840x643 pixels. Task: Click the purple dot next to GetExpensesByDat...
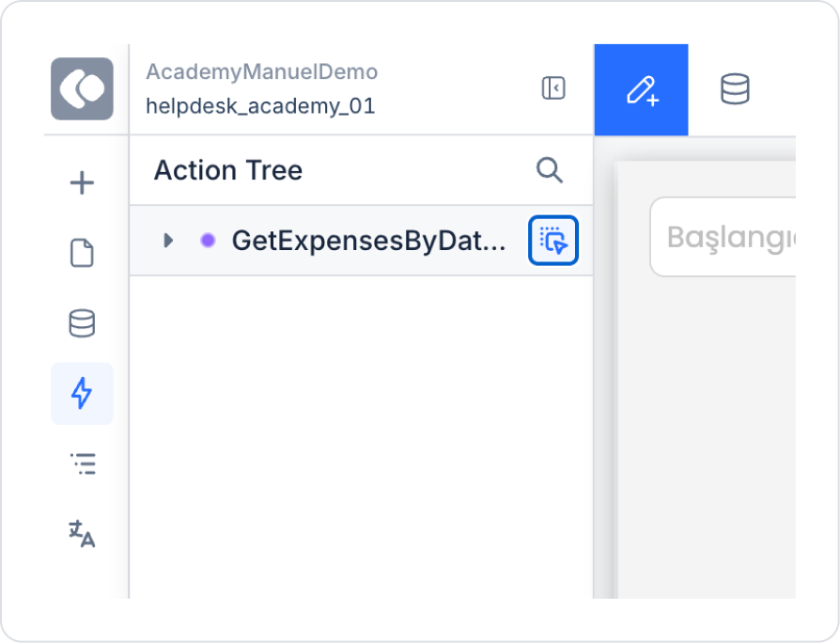tap(208, 240)
